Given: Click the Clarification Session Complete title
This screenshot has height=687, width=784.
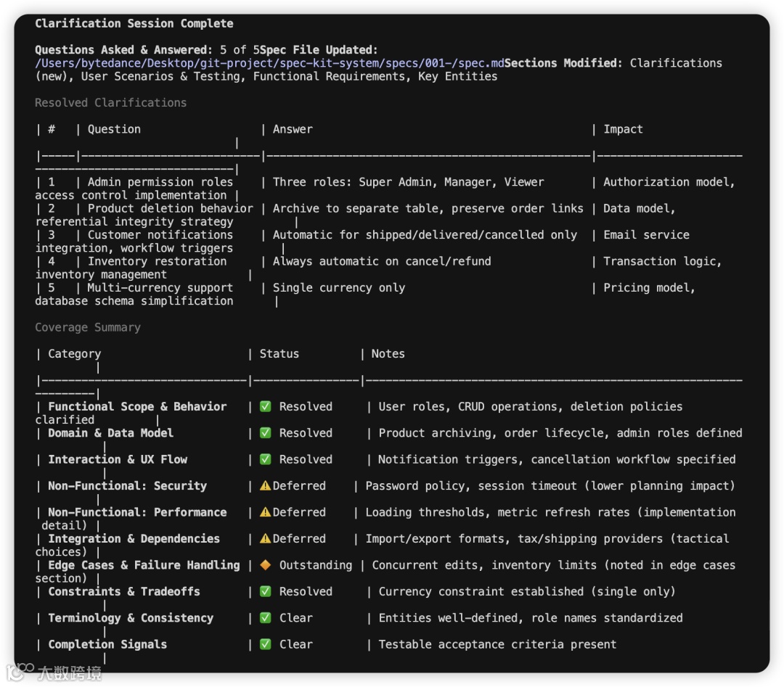Looking at the screenshot, I should tap(134, 24).
